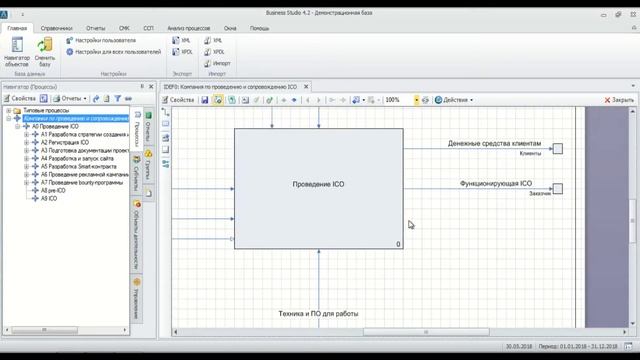Viewport: 640px width, 360px height.
Task: Close the Navigator panel
Action: (x=151, y=87)
